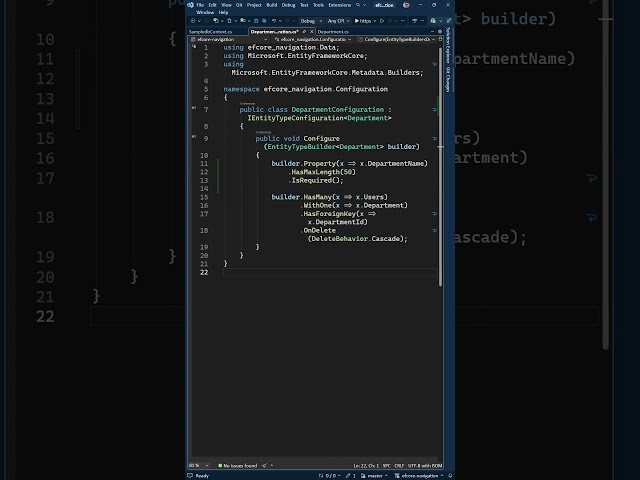Open the Window menu

[x=205, y=12]
